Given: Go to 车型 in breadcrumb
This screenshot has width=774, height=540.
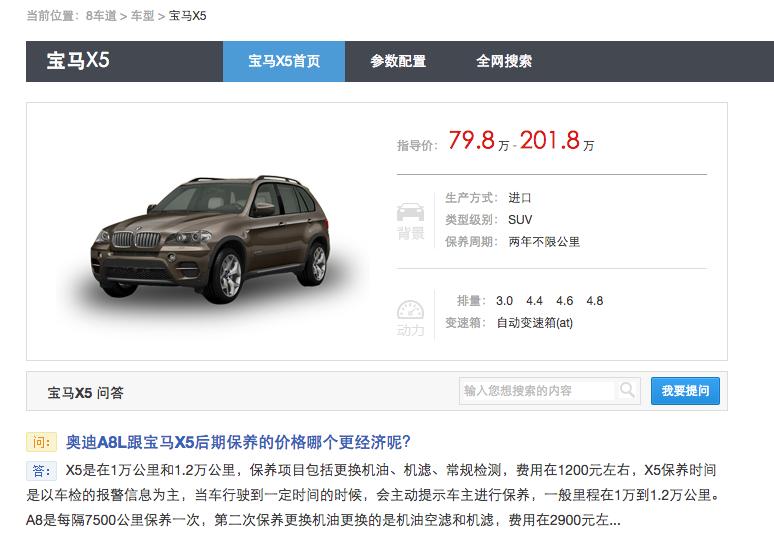Looking at the screenshot, I should tap(143, 16).
